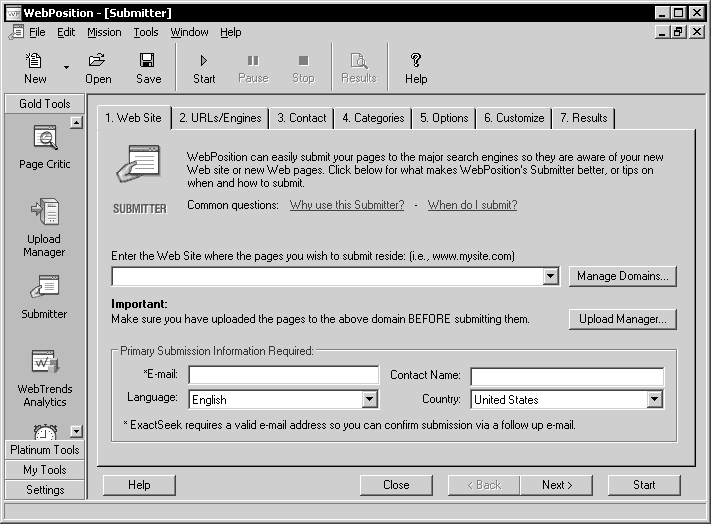Open WebTrends Analytics from sidebar
The image size is (711, 524).
44,378
